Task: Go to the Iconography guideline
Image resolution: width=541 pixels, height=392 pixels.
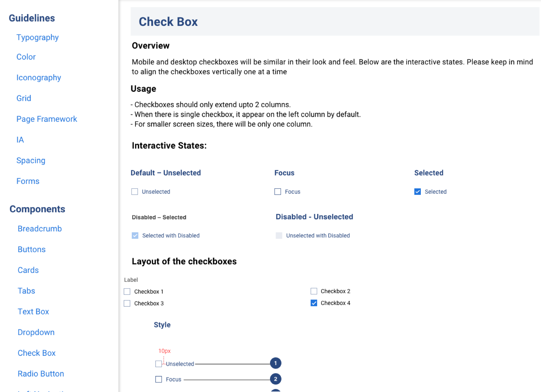Action: click(x=39, y=78)
